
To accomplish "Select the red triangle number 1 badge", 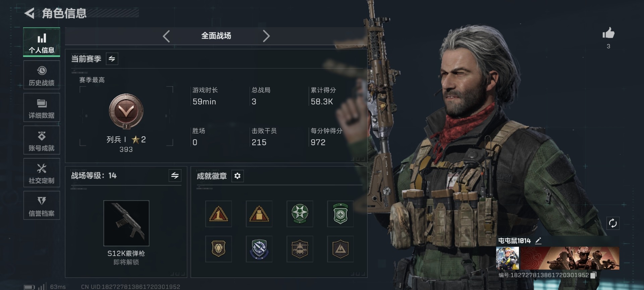I will click(218, 214).
